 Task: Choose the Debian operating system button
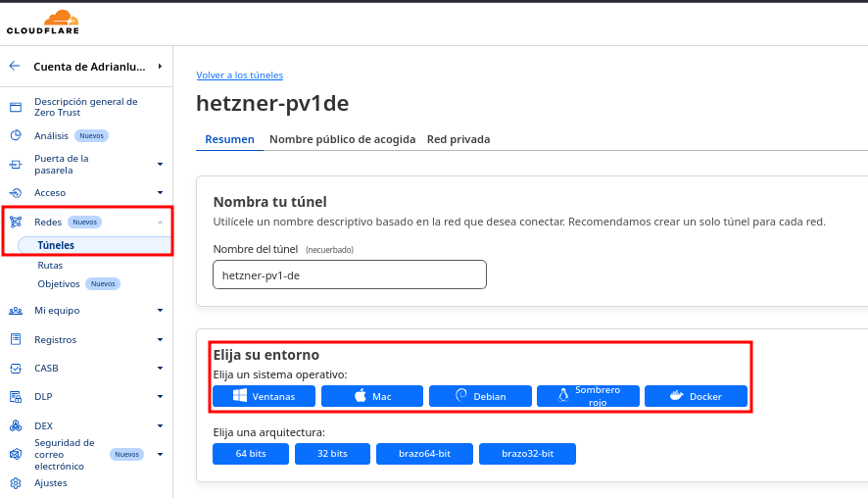[x=480, y=396]
